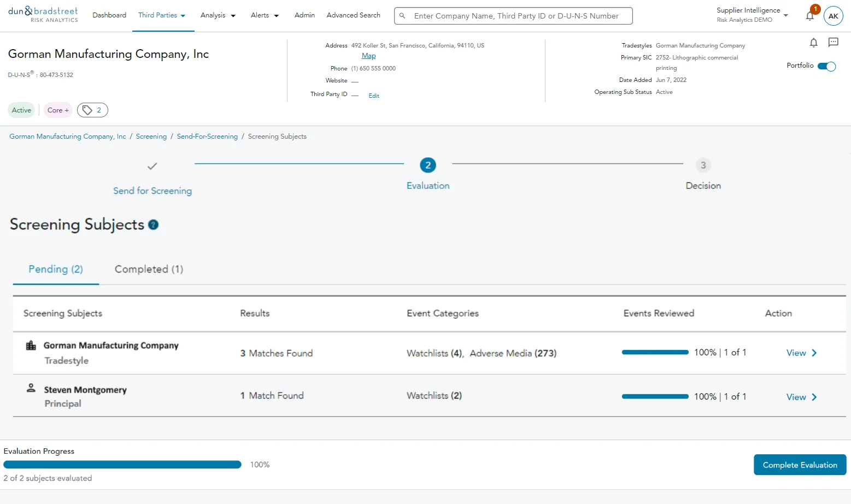This screenshot has height=504, width=851.
Task: Click the Core + badge
Action: pyautogui.click(x=58, y=110)
